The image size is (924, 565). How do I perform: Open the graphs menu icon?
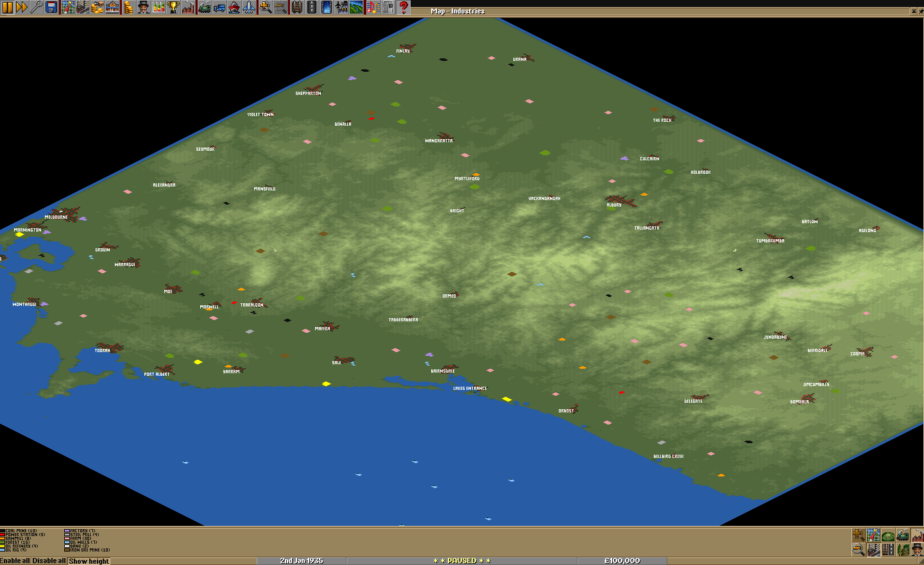click(x=158, y=7)
